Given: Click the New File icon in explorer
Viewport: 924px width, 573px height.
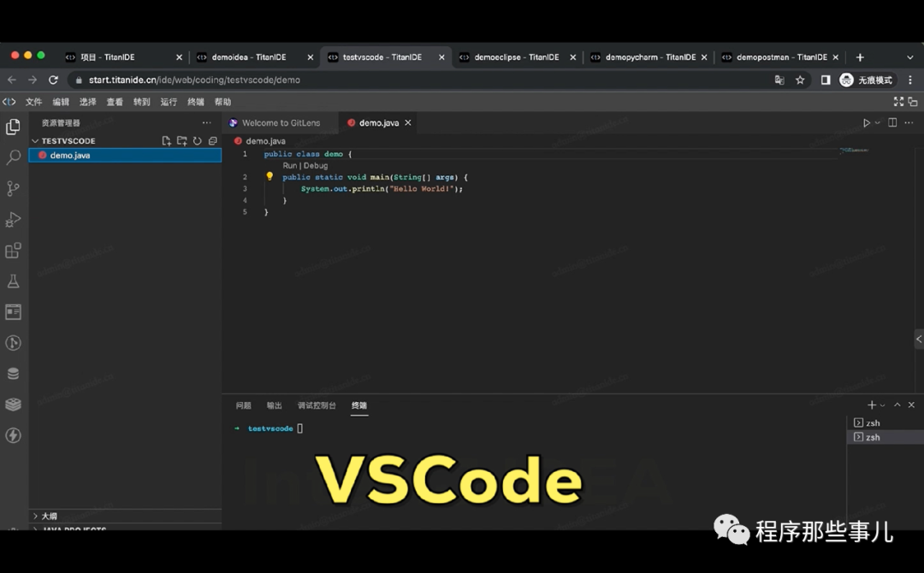Looking at the screenshot, I should tap(166, 141).
